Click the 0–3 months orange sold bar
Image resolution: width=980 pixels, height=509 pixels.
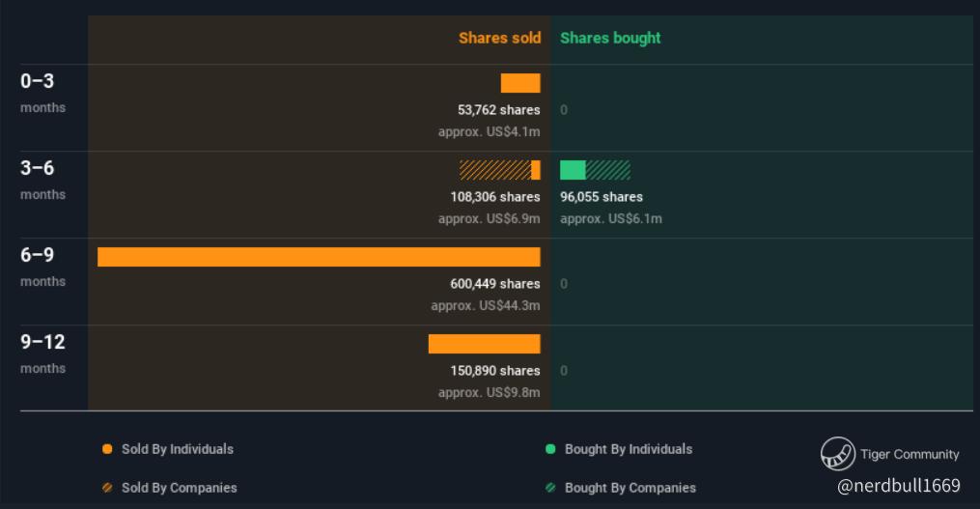[520, 83]
